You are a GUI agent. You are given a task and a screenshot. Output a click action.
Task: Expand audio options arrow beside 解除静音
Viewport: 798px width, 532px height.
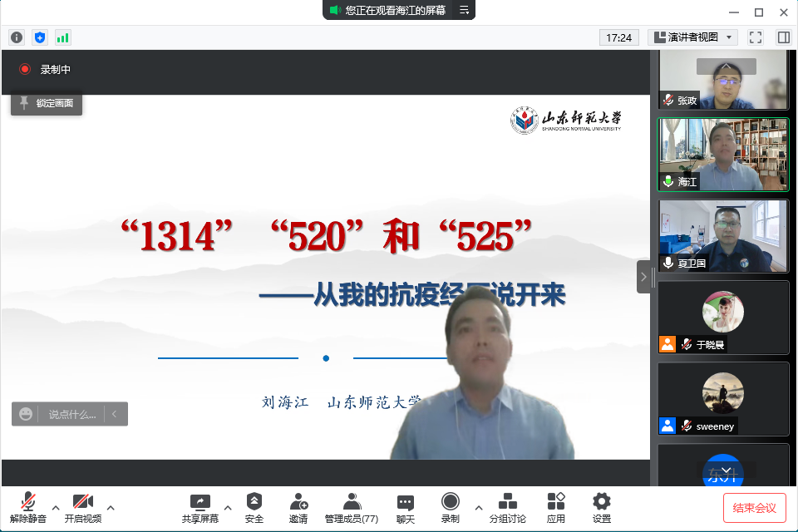point(56,507)
